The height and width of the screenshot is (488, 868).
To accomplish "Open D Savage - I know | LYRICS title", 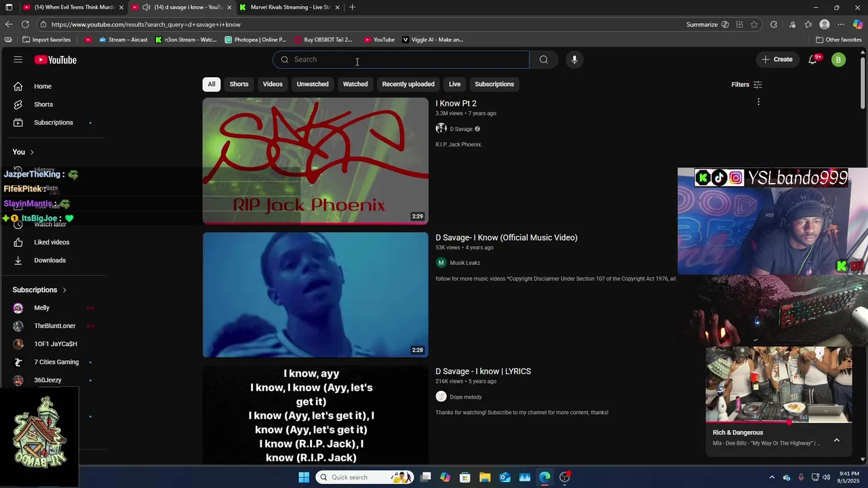I will tap(483, 371).
